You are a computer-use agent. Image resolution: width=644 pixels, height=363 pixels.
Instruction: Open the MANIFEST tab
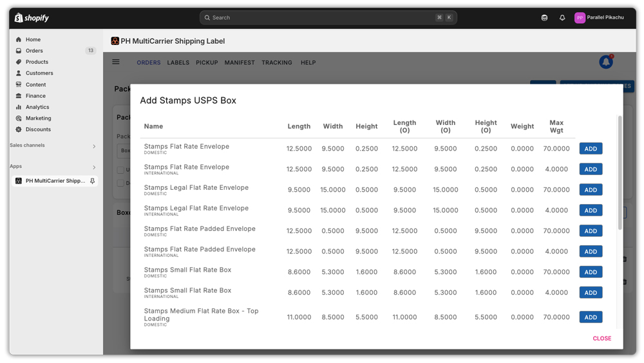[240, 62]
